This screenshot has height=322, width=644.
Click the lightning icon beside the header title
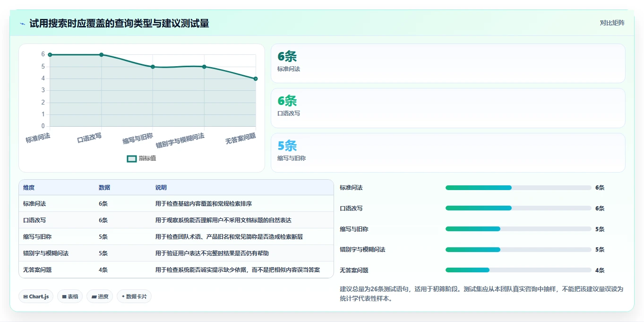(x=22, y=24)
